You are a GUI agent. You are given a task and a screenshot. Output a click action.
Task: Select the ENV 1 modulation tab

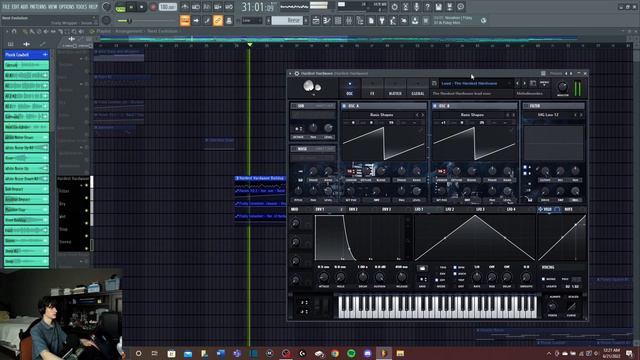[x=320, y=209]
